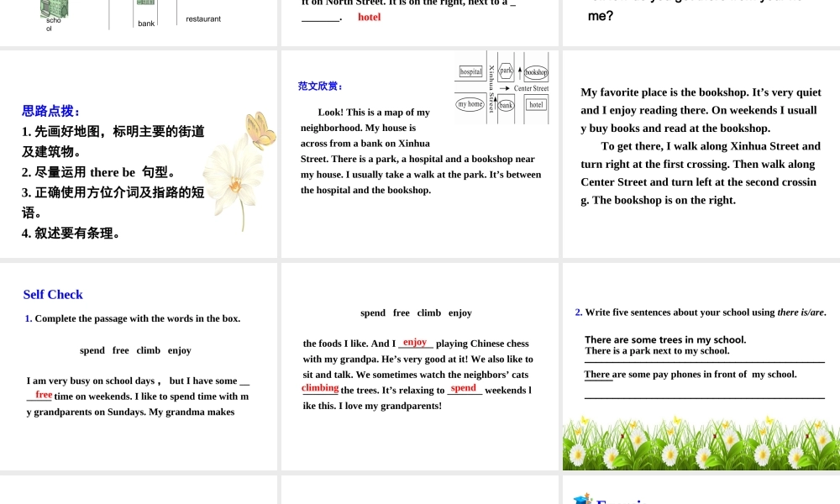
Task: Click the 'hotel' box on the map
Action: 536,105
